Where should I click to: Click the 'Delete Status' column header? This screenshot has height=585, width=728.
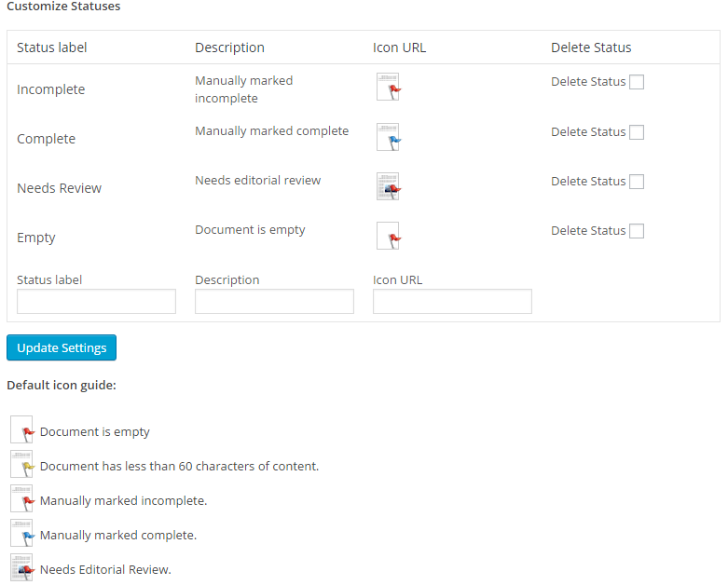point(591,48)
